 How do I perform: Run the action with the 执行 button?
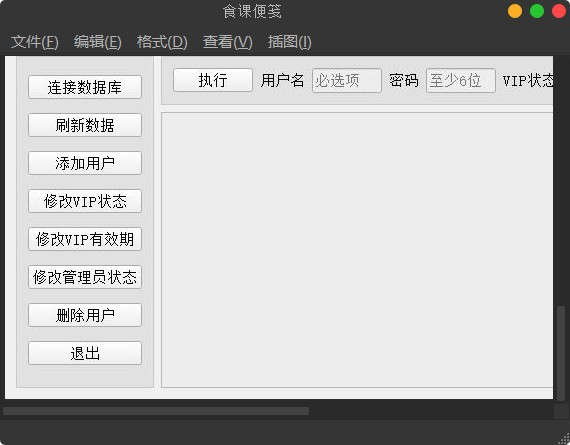[213, 80]
